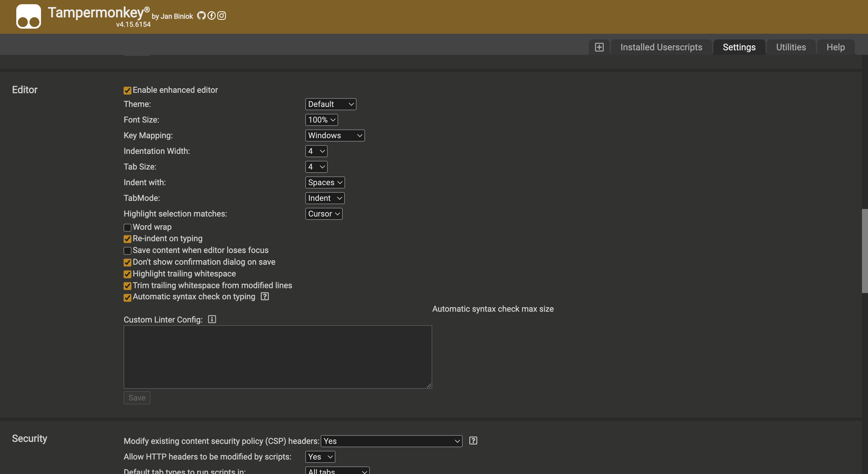868x474 pixels.
Task: Open help for Automatic syntax check on typing
Action: coord(265,297)
